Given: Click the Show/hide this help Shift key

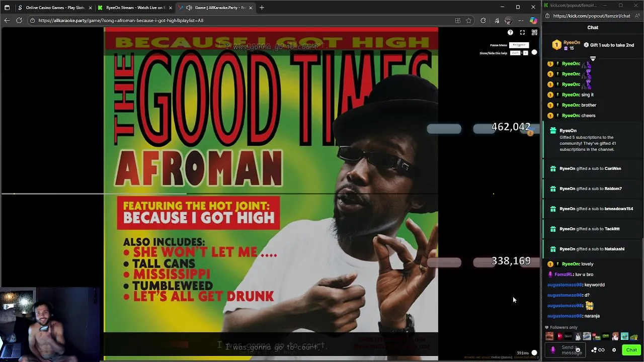Looking at the screenshot, I should tap(515, 53).
